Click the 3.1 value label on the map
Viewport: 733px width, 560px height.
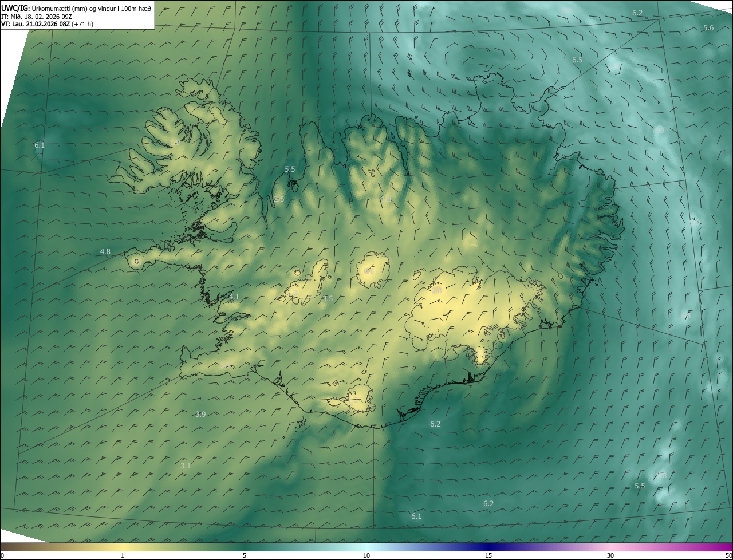point(186,466)
